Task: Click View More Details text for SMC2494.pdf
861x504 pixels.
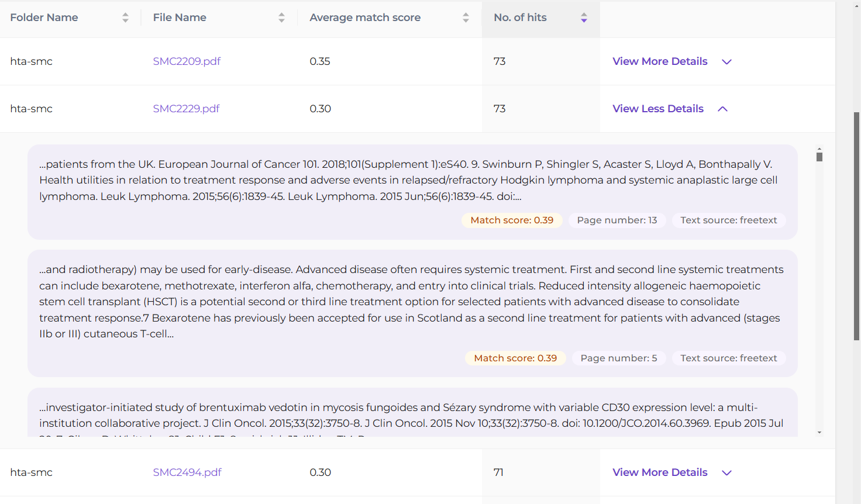Action: pos(660,472)
